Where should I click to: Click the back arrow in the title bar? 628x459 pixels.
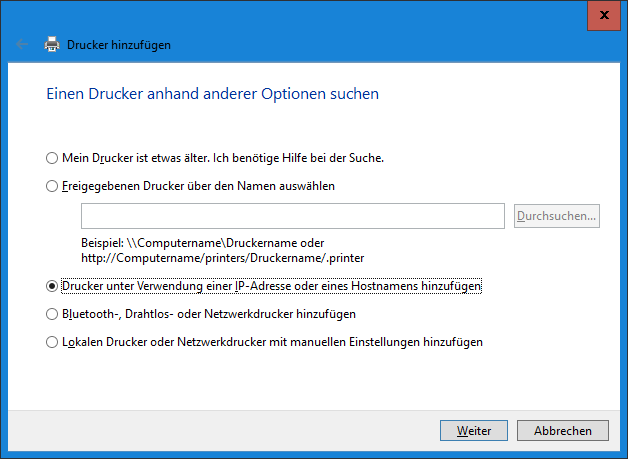coord(22,45)
